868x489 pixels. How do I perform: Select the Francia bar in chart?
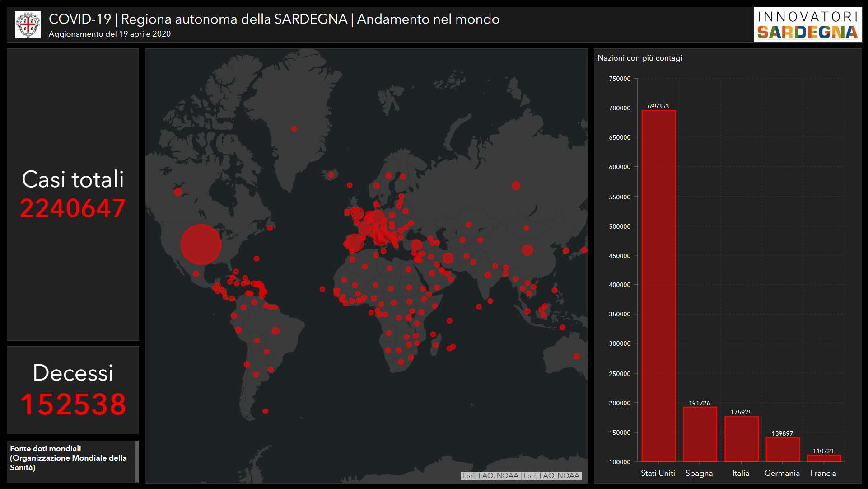824,458
